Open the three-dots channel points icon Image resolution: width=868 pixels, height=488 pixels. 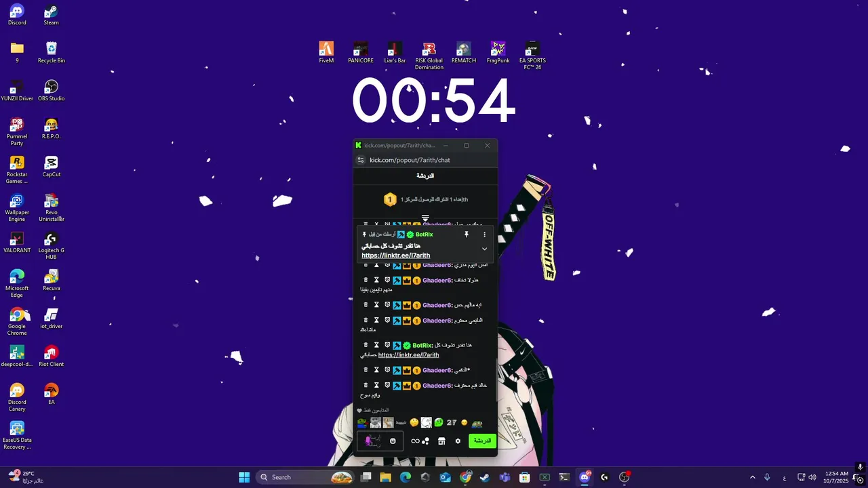(426, 441)
